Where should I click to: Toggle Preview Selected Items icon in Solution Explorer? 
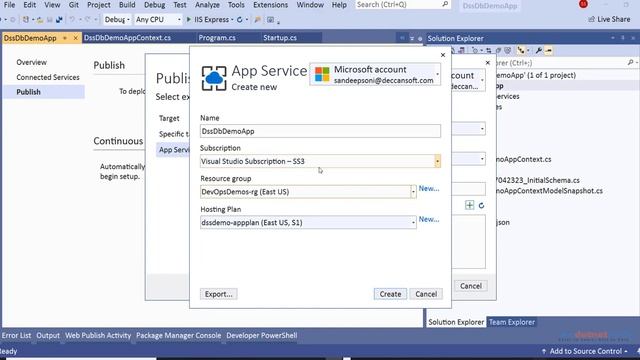pos(549,51)
